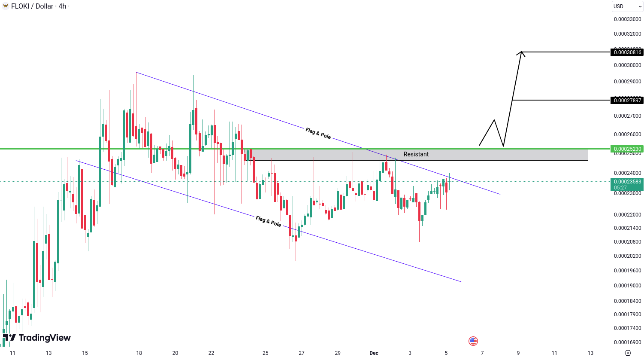Click the 0.00030000 price axis value

[627, 65]
